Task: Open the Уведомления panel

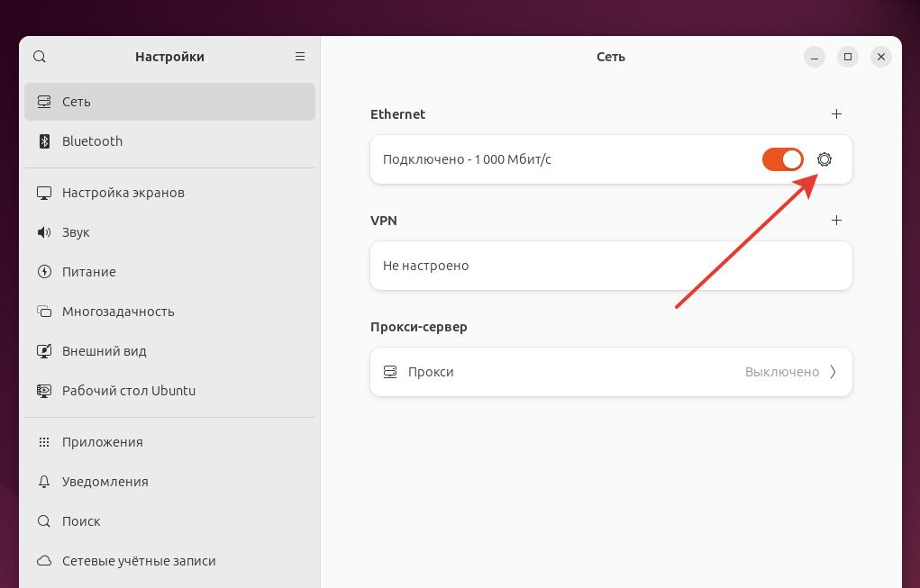Action: tap(169, 482)
